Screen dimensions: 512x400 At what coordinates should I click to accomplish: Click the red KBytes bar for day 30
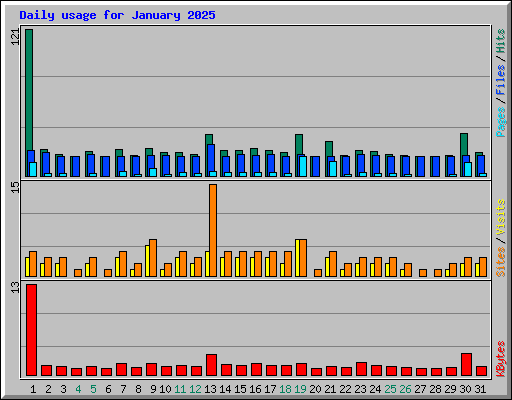click(466, 365)
